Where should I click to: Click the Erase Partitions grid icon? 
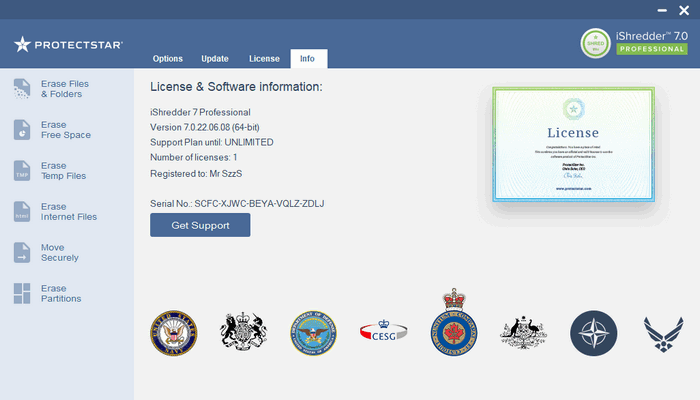(x=22, y=293)
